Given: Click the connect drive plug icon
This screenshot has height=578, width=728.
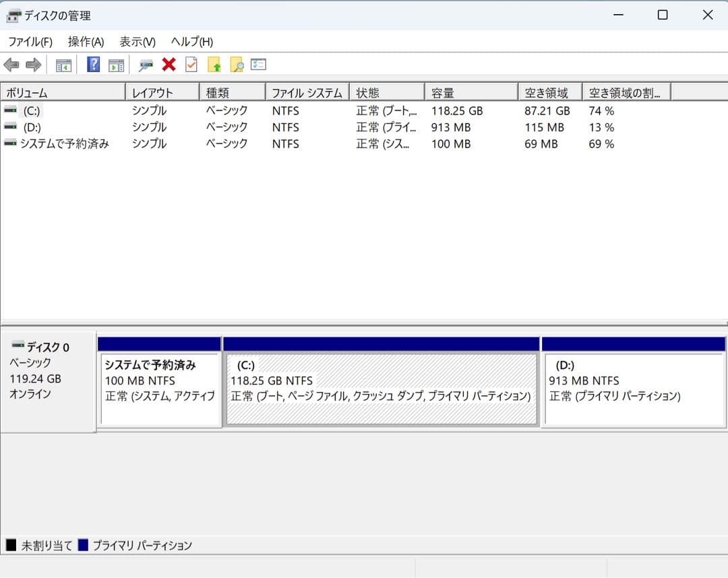Looking at the screenshot, I should (x=146, y=65).
